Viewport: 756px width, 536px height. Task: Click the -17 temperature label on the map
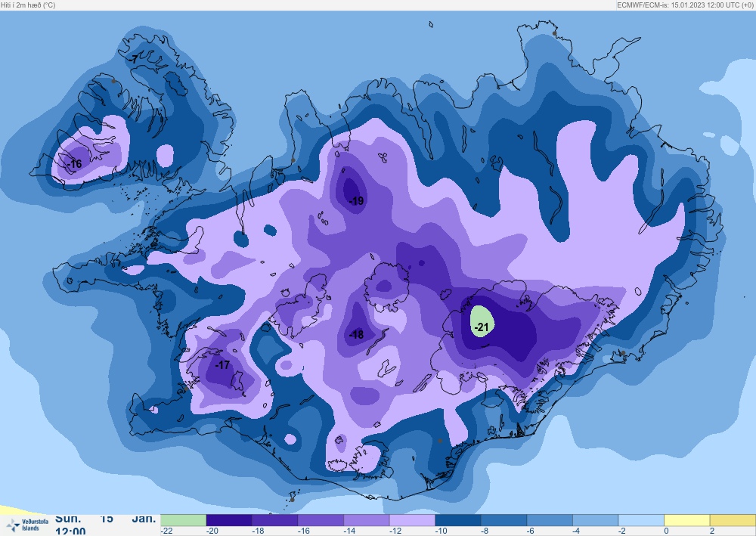222,365
